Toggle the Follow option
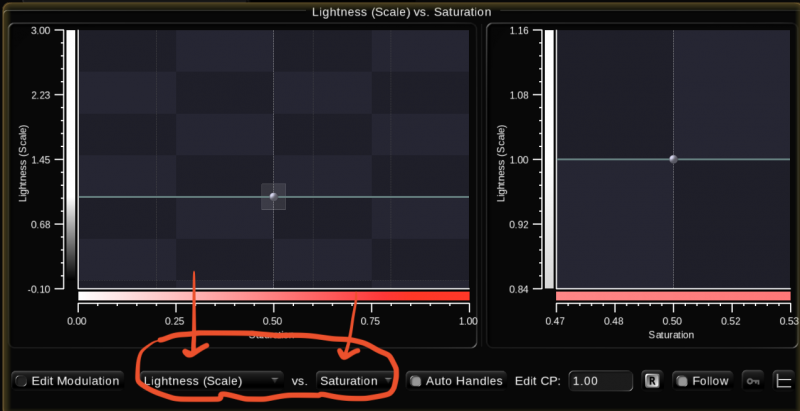 tap(702, 381)
